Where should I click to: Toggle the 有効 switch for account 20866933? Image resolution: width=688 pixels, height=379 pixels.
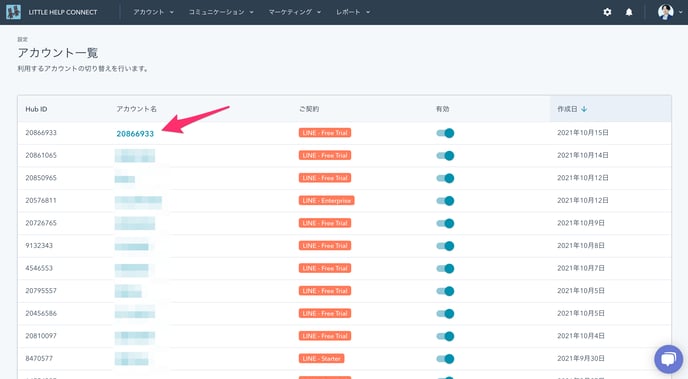pos(445,133)
